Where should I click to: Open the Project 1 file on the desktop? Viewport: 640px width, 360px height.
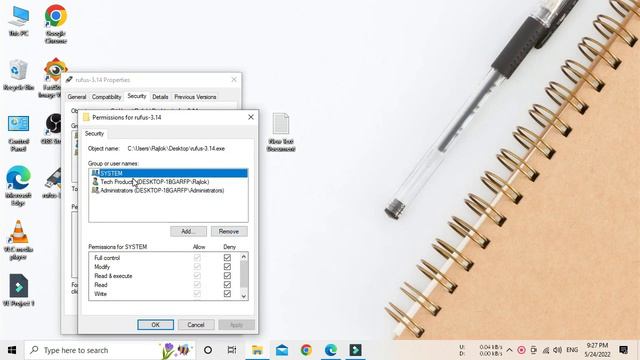click(18, 290)
